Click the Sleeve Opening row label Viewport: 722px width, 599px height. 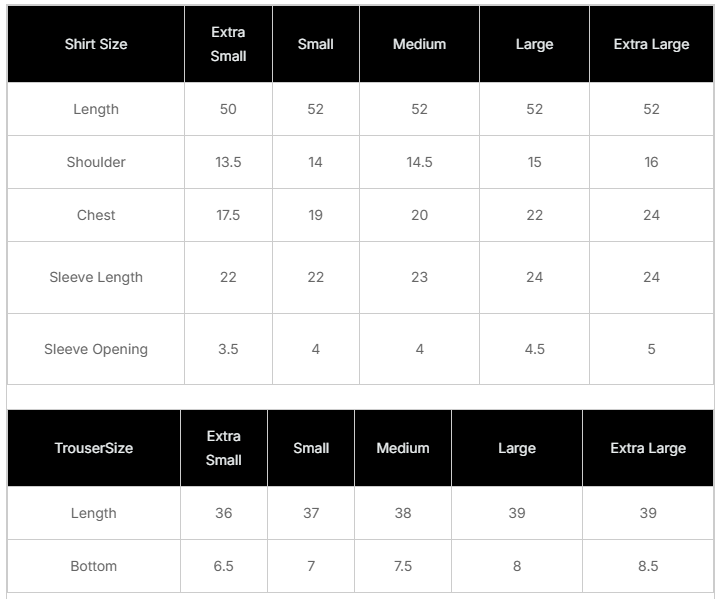pos(96,349)
